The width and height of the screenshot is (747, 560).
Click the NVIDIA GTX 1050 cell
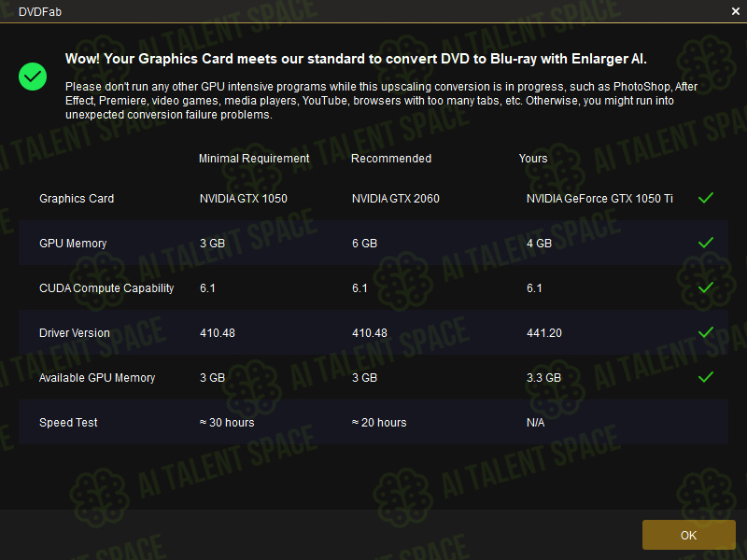[244, 199]
